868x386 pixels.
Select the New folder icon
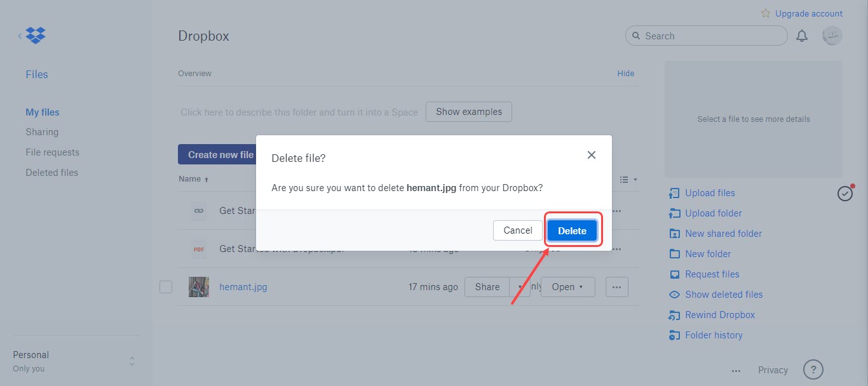coord(674,253)
